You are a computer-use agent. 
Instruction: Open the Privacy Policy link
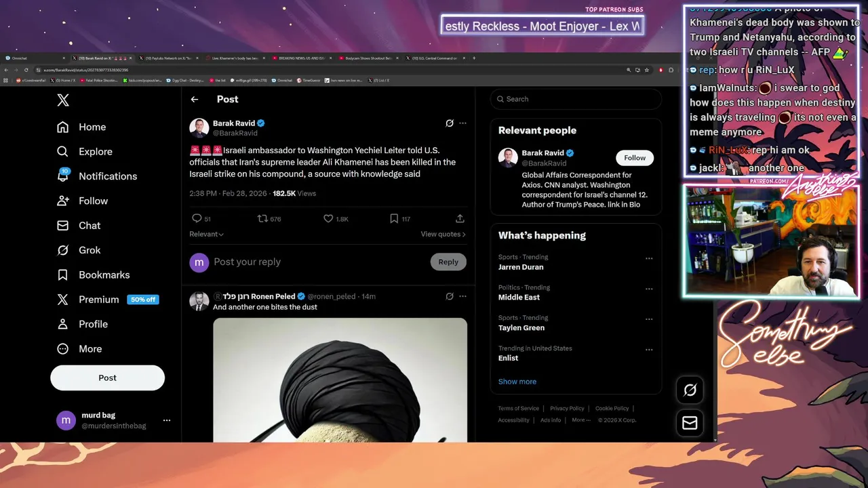[567, 409]
